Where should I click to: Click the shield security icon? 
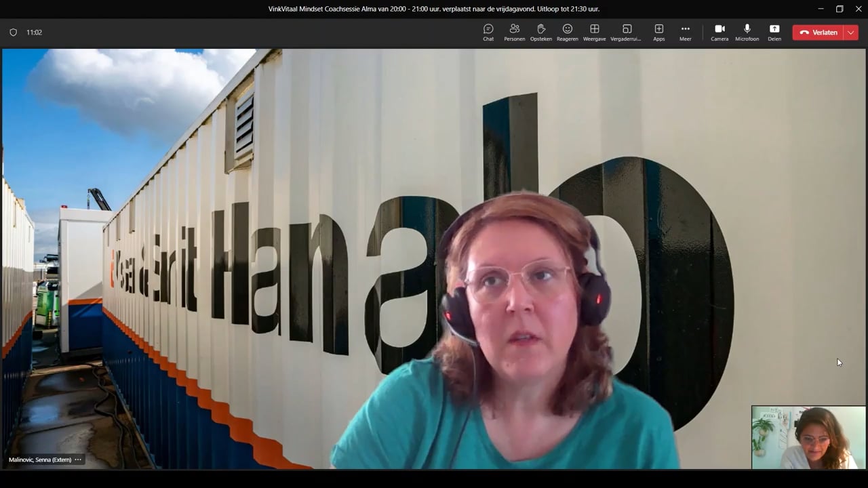click(x=13, y=33)
